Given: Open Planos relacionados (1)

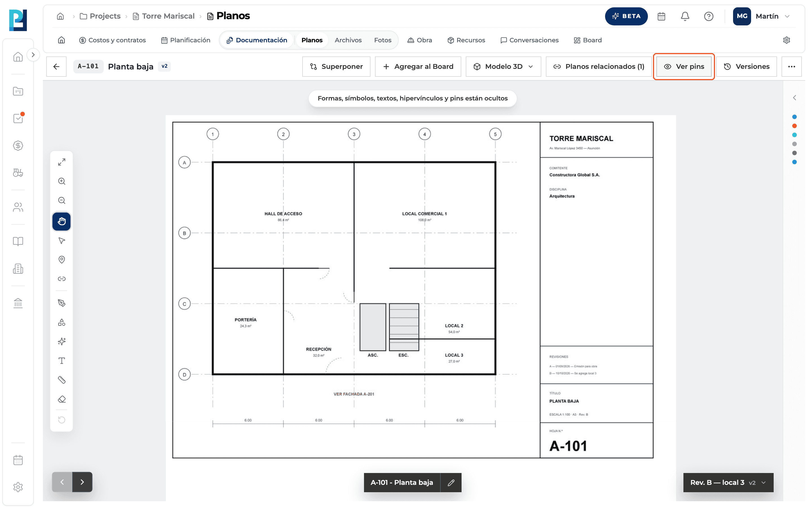Looking at the screenshot, I should pyautogui.click(x=599, y=67).
